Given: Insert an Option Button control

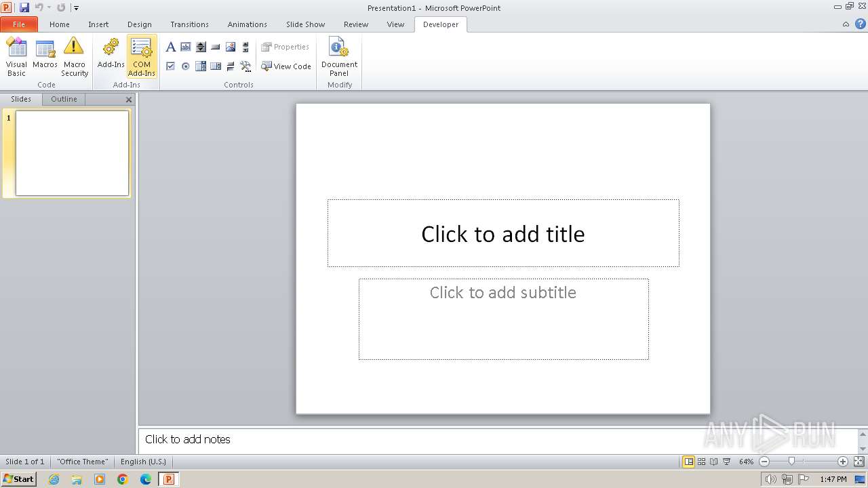Looking at the screenshot, I should point(185,66).
